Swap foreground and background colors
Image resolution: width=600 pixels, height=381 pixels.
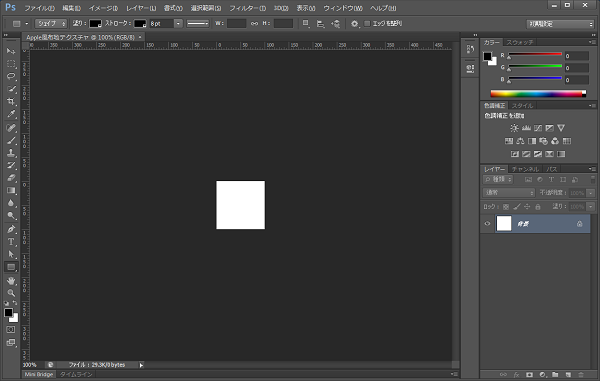[15, 303]
